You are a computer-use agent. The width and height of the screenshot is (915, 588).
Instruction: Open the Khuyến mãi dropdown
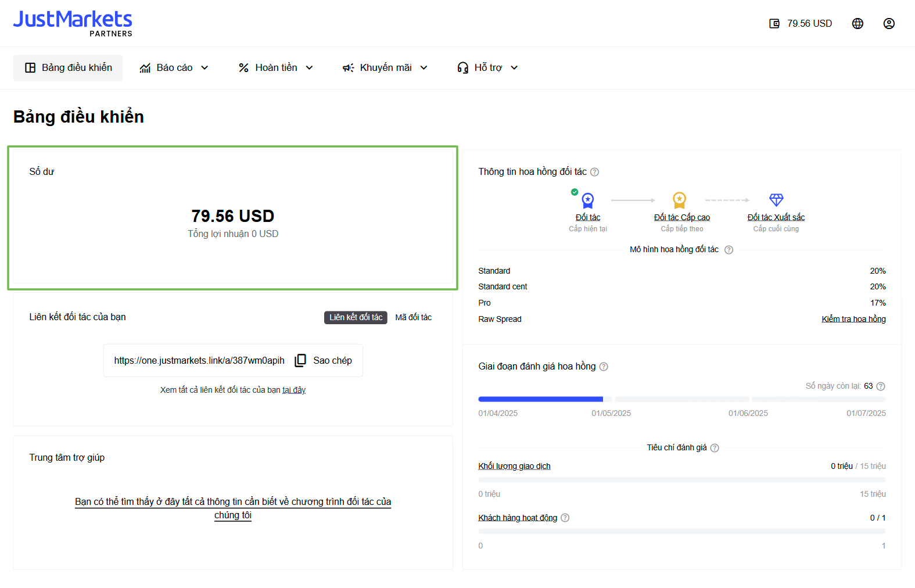pyautogui.click(x=385, y=68)
